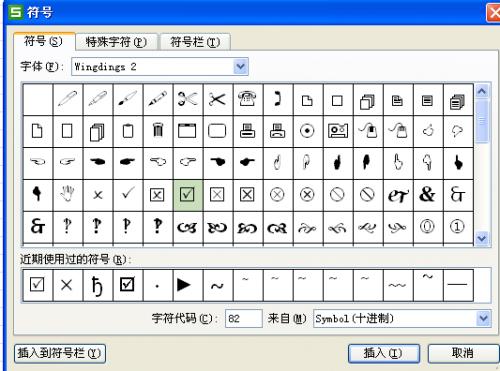Pick the light checked box first in recent symbols
500x371 pixels.
37,284
